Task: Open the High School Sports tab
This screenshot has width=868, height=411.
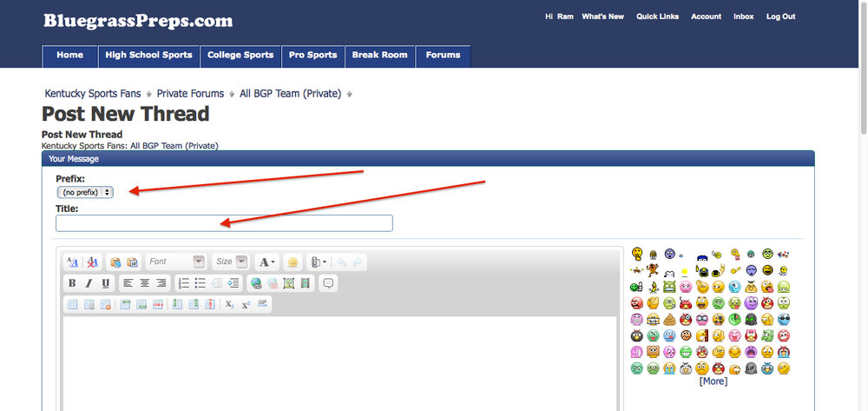Action: [149, 56]
